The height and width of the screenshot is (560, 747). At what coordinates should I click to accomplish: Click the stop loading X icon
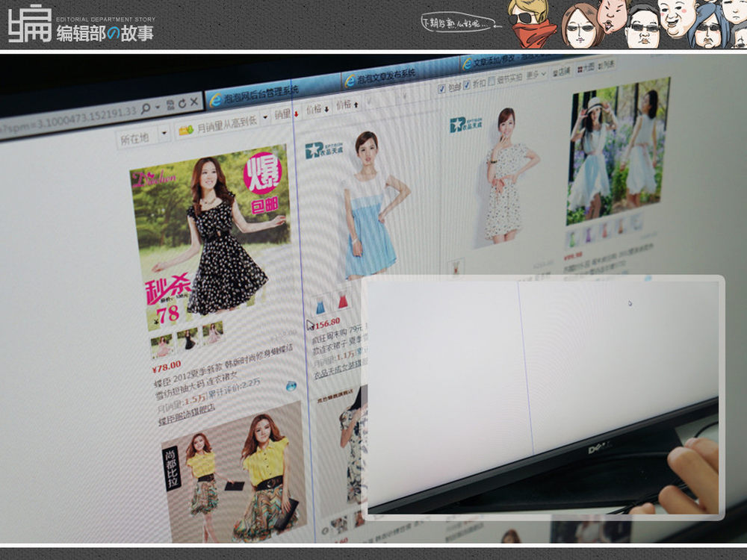point(194,101)
